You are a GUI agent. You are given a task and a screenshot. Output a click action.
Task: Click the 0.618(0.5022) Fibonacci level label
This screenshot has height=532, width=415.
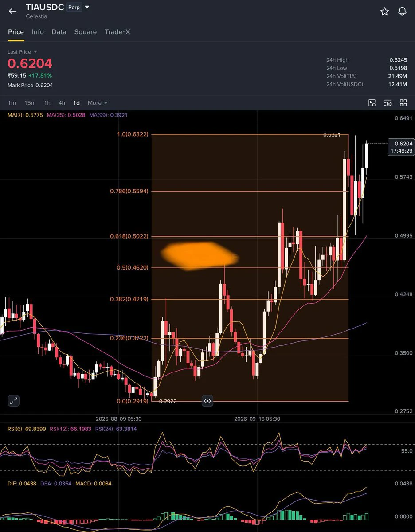(129, 236)
